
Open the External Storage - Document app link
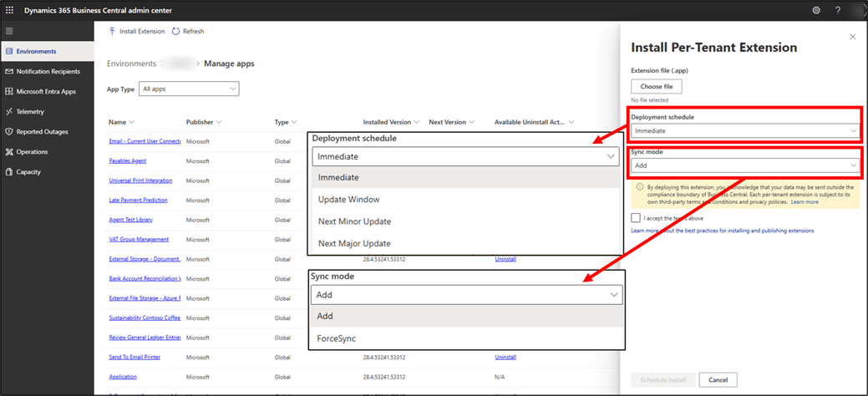(x=145, y=259)
